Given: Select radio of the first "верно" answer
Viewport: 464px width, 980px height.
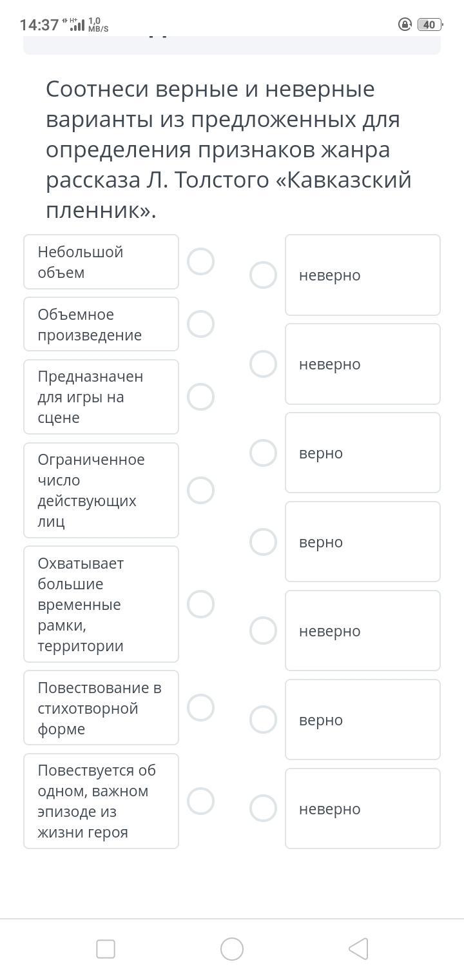Looking at the screenshot, I should tap(263, 453).
